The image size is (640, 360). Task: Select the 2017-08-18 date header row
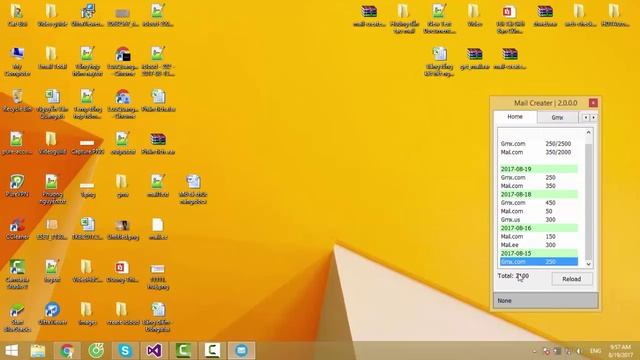(x=539, y=194)
